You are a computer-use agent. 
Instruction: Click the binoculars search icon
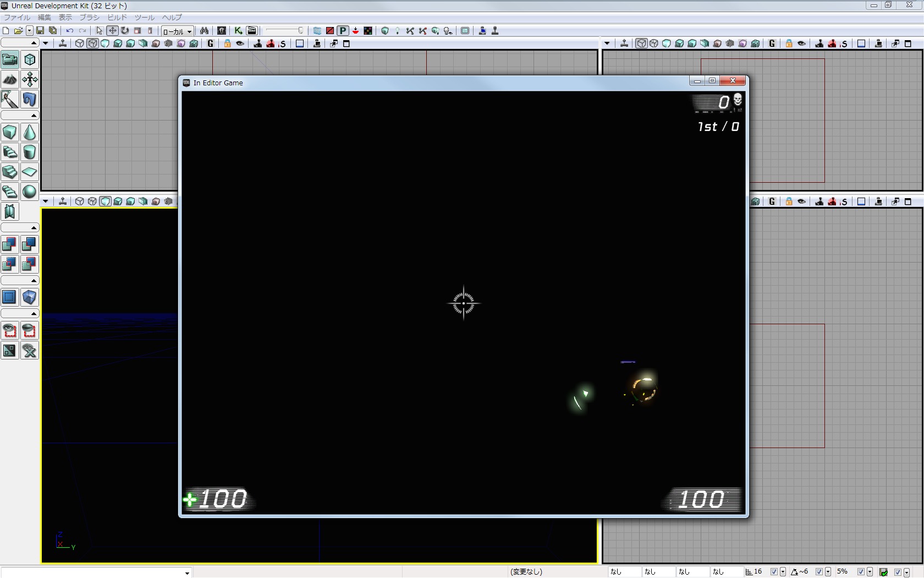204,31
